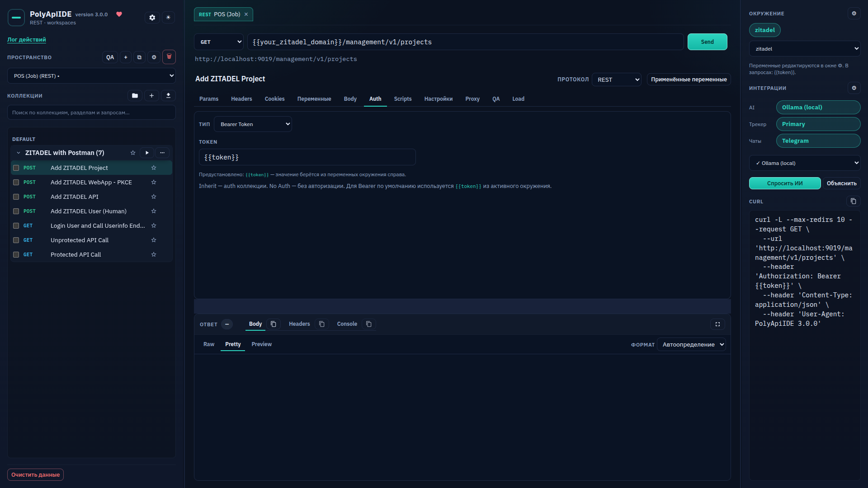Screen dimensions: 868x488
Task: Check the Unprotected API Call checkbox
Action: [16, 240]
